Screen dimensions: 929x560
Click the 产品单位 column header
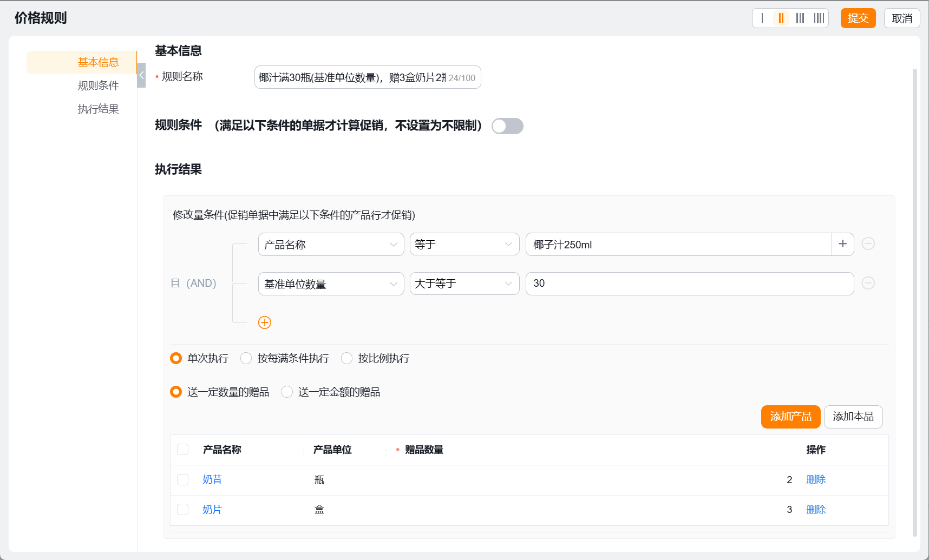click(x=332, y=450)
